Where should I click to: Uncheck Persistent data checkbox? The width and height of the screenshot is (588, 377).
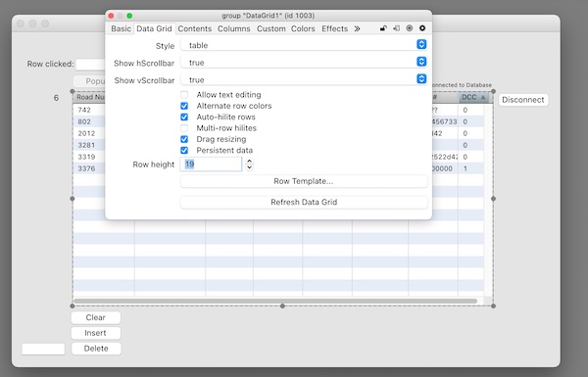tap(184, 150)
